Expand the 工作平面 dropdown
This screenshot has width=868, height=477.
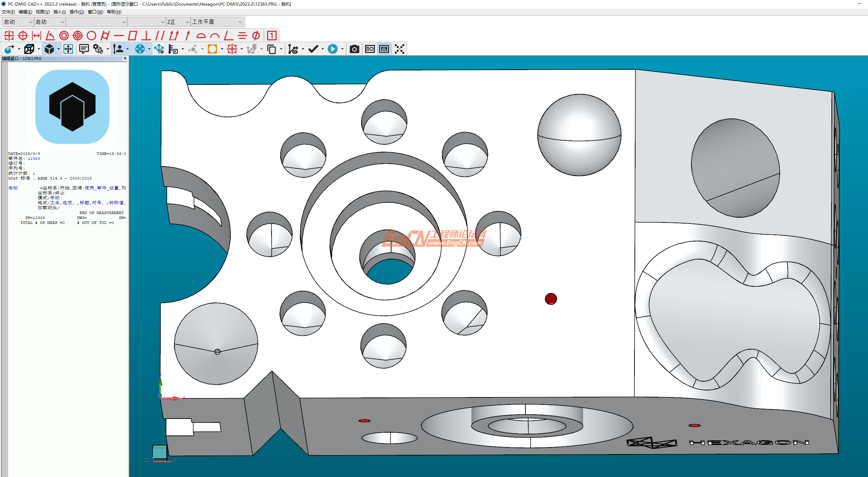(240, 22)
